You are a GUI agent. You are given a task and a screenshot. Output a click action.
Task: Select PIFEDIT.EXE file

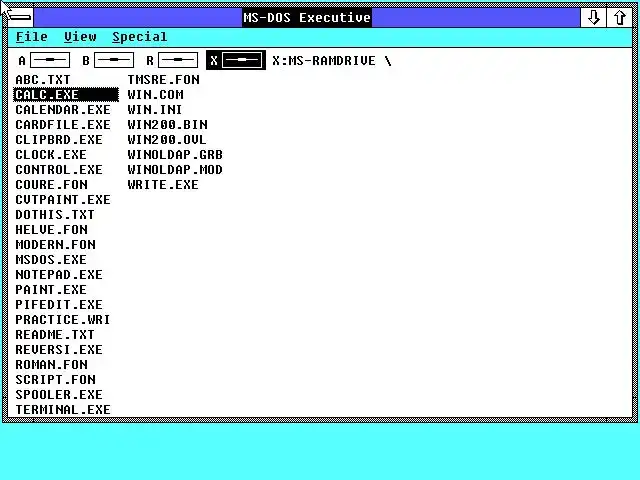pyautogui.click(x=59, y=305)
